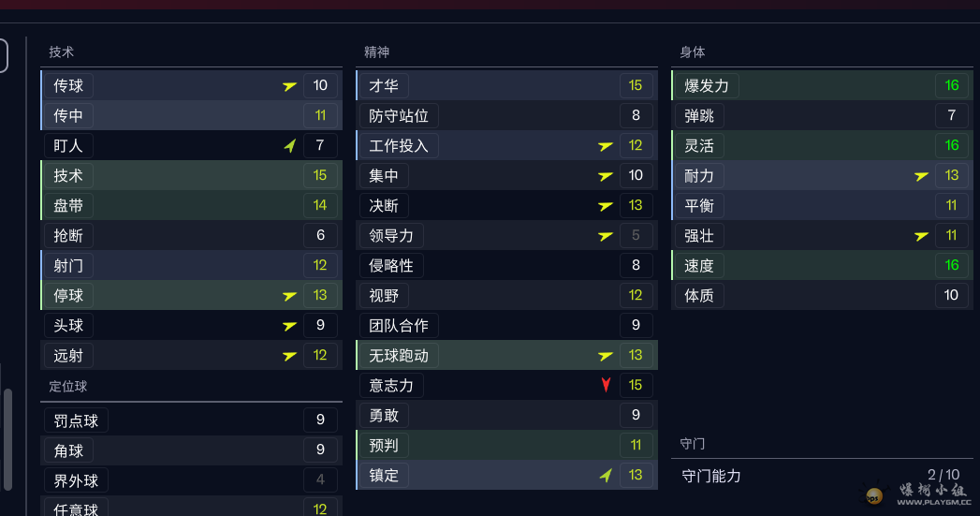Select the 才华 attribute label

(x=384, y=86)
